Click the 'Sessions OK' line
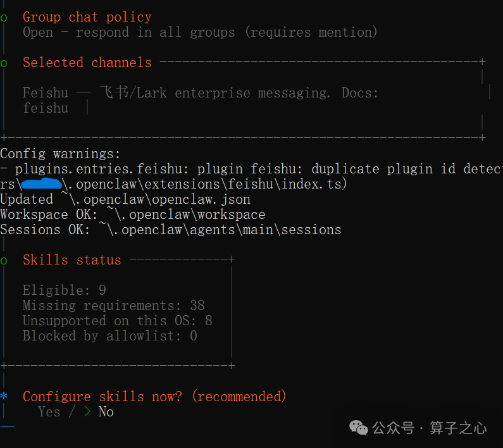 pyautogui.click(x=170, y=230)
